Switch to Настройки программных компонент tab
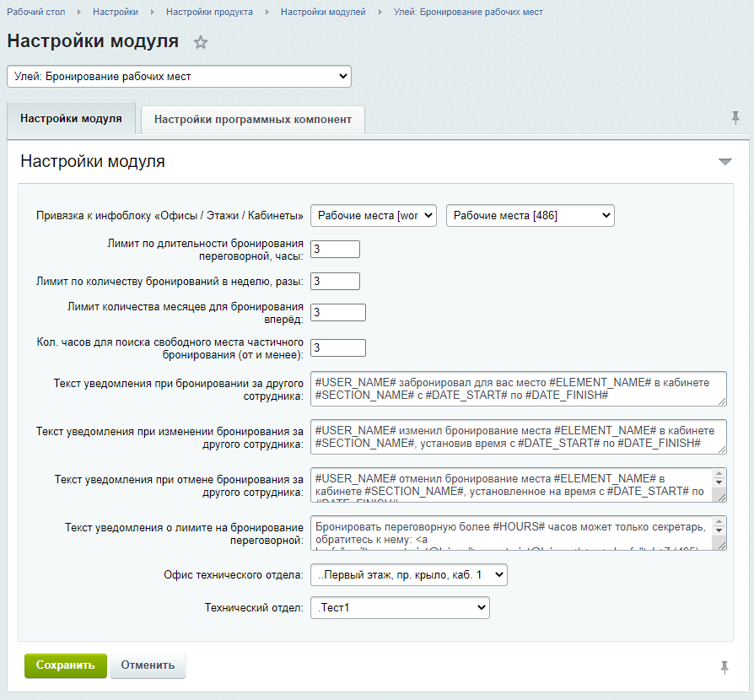 pyautogui.click(x=253, y=119)
